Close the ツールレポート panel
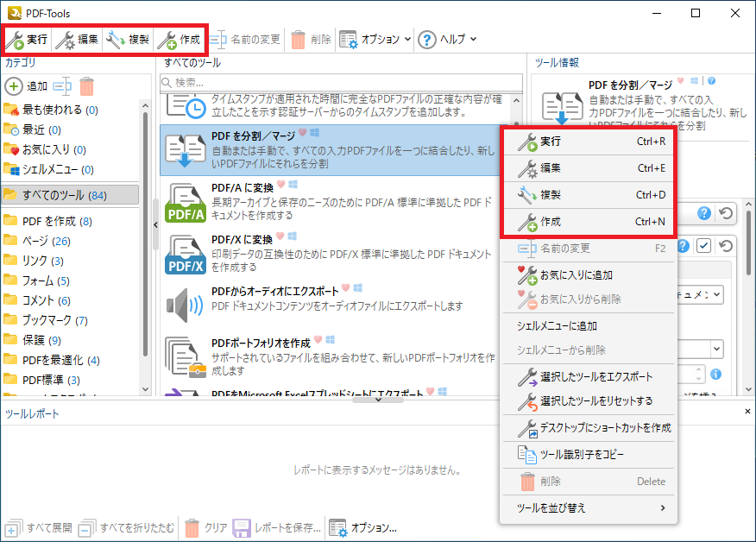 click(x=747, y=412)
